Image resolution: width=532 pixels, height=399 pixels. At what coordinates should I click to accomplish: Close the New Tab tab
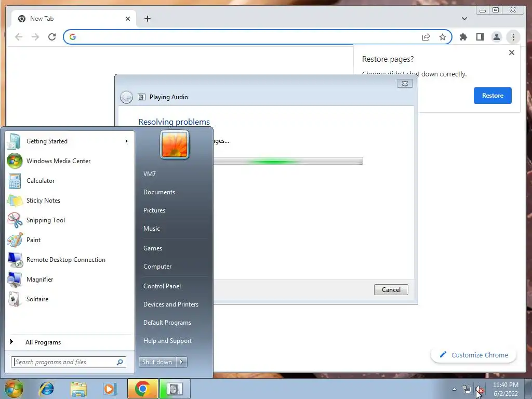click(x=128, y=19)
